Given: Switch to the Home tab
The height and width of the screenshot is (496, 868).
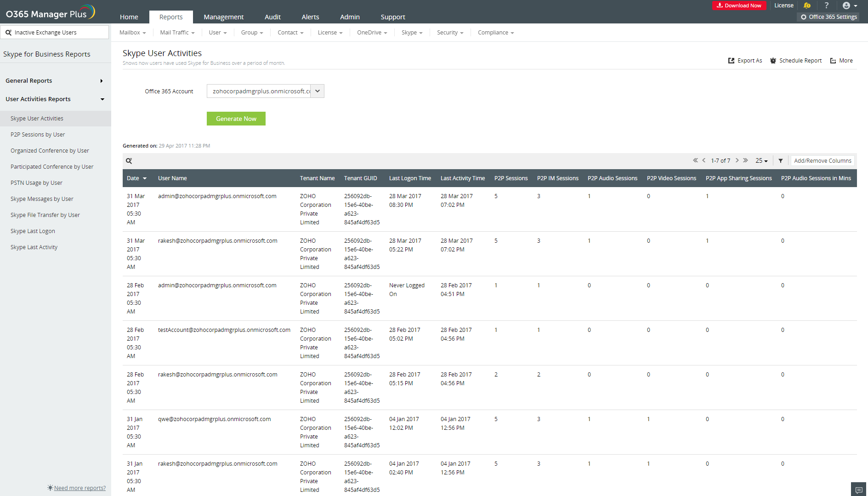Looking at the screenshot, I should (129, 17).
